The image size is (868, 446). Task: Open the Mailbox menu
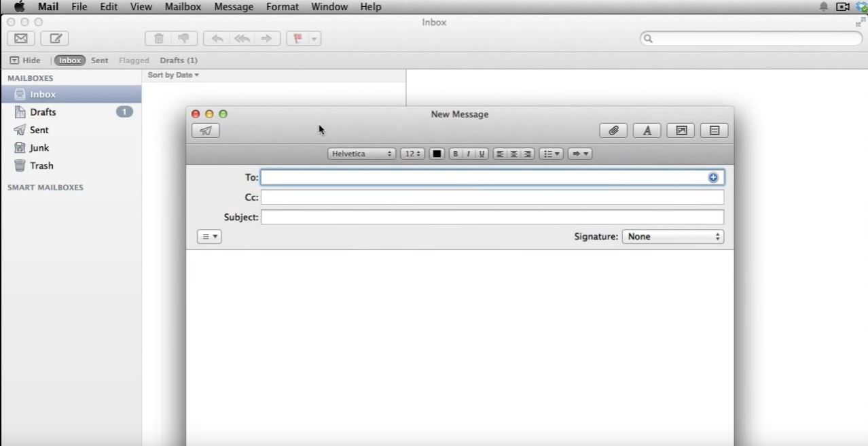183,7
